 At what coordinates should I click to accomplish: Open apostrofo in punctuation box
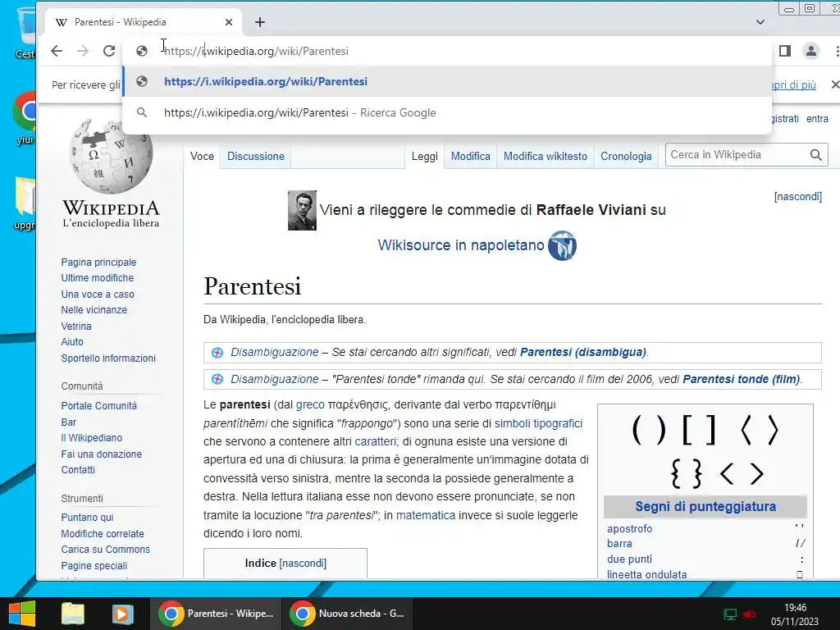629,529
